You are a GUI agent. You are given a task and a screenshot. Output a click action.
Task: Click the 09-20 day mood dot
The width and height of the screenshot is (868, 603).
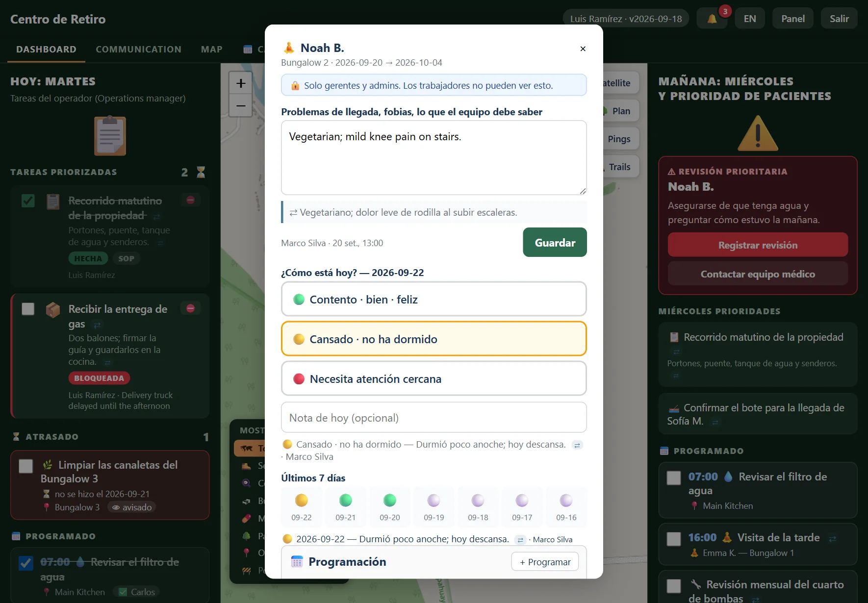(x=389, y=500)
